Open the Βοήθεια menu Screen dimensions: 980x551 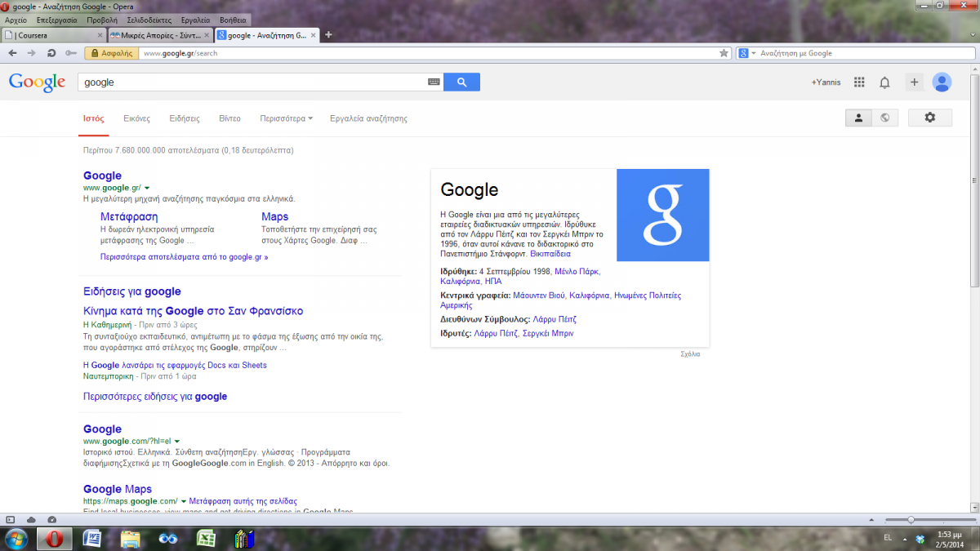[233, 19]
